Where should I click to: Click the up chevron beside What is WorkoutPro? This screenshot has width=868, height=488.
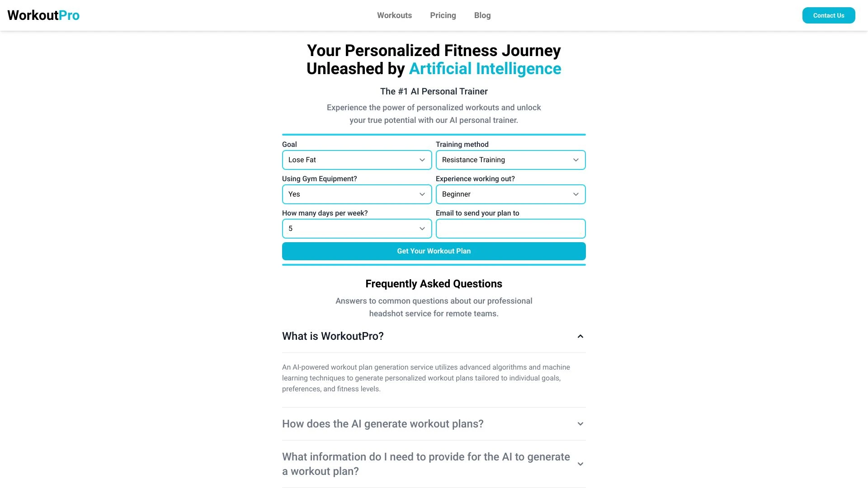coord(580,336)
